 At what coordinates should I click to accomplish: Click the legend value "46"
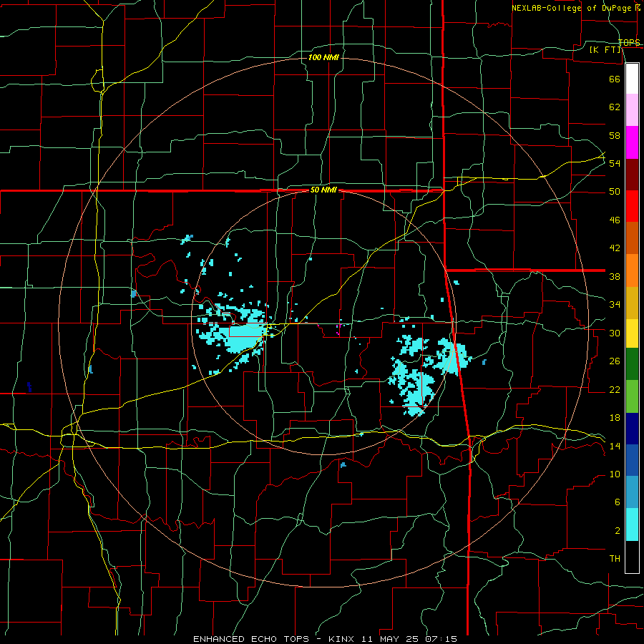tap(615, 220)
